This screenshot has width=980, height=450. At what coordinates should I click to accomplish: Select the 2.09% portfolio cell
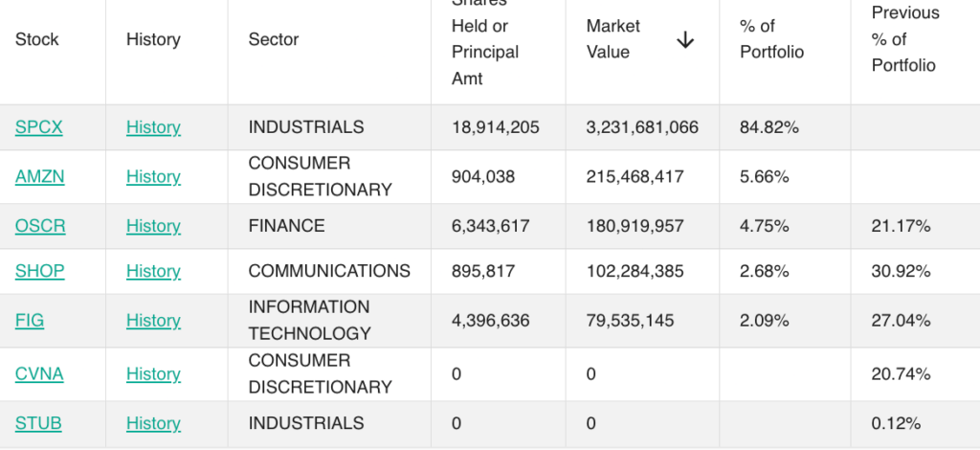[765, 320]
